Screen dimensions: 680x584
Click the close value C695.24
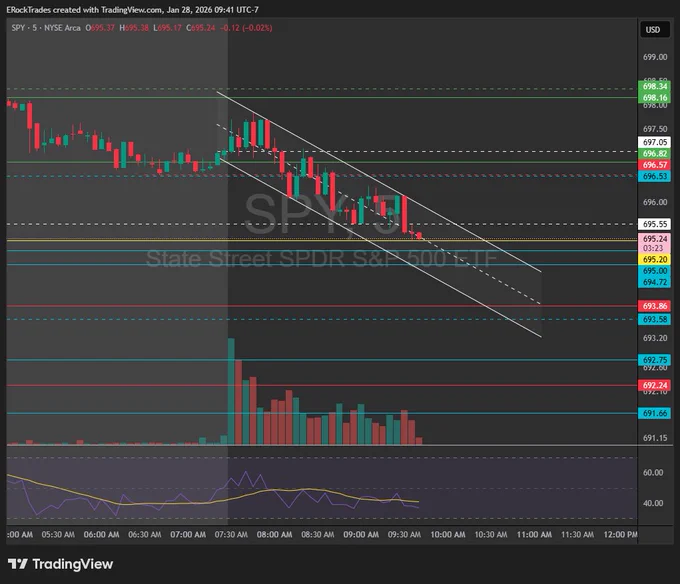(x=201, y=28)
